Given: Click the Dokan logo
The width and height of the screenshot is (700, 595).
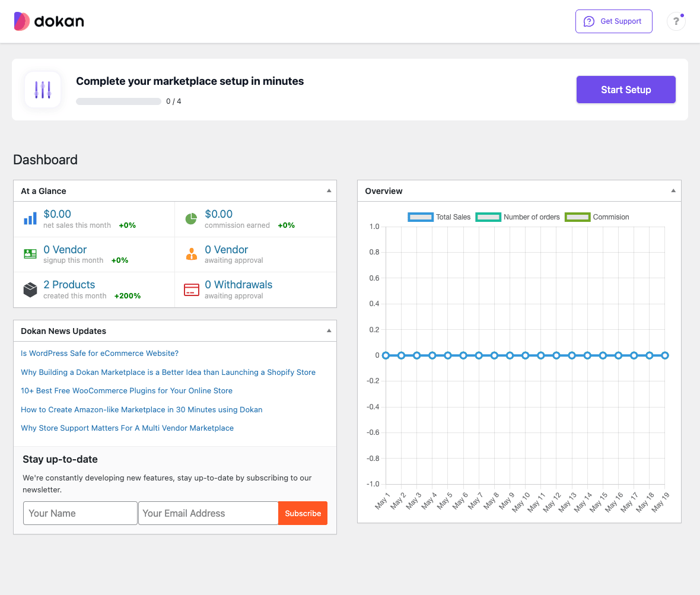Looking at the screenshot, I should coord(49,21).
